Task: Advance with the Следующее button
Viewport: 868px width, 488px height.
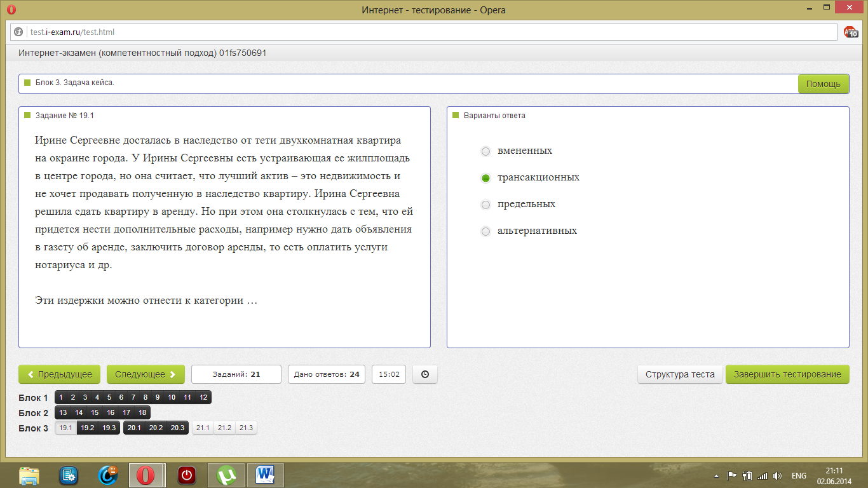Action: pyautogui.click(x=146, y=374)
